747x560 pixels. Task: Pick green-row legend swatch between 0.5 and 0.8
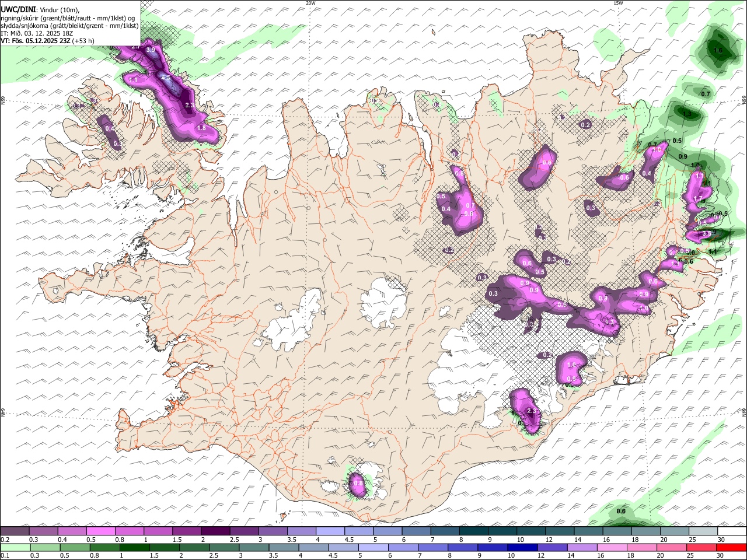(x=75, y=547)
